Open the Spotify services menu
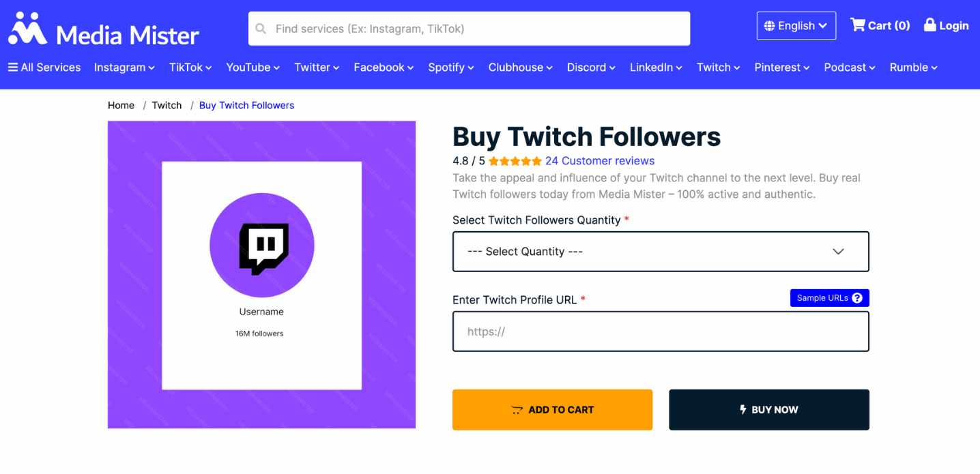Viewport: 980px width, 474px height. tap(451, 68)
